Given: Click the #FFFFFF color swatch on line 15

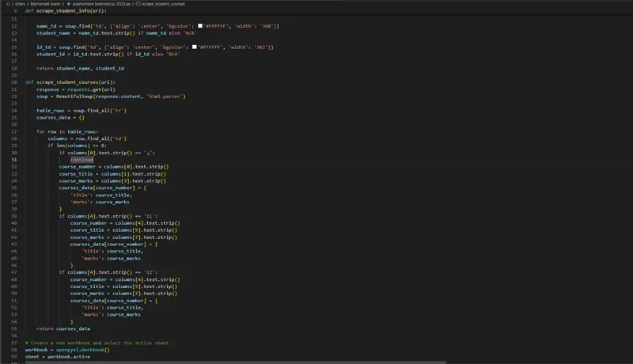Looking at the screenshot, I should [194, 47].
